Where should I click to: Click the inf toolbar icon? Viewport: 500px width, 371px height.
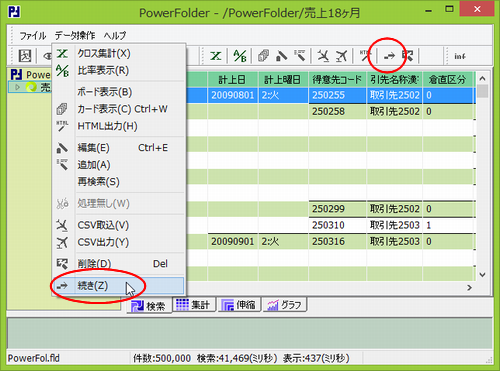coord(460,56)
